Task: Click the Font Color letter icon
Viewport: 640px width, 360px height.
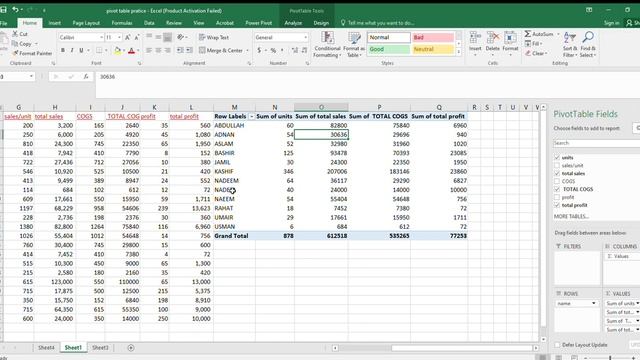Action: coord(131,51)
